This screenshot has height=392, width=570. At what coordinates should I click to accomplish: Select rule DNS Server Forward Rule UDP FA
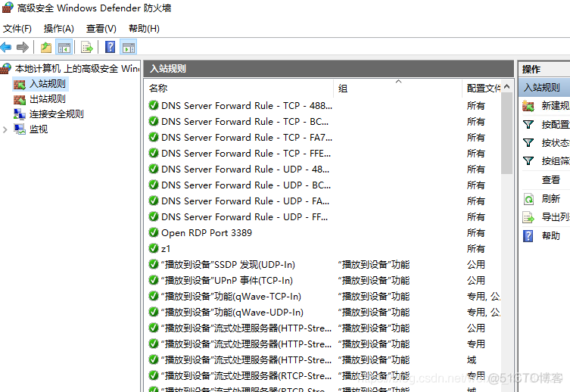pyautogui.click(x=245, y=201)
